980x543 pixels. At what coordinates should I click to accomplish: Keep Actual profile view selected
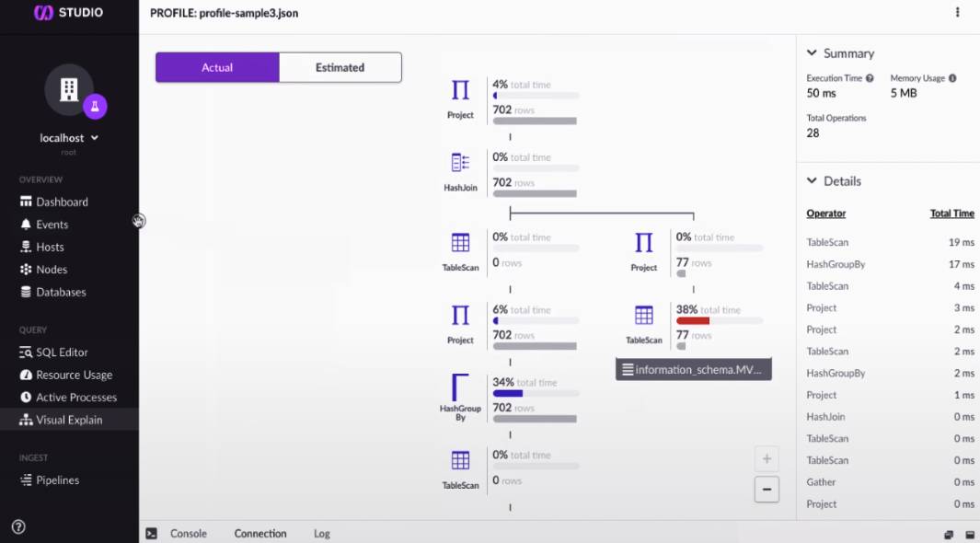(x=217, y=66)
